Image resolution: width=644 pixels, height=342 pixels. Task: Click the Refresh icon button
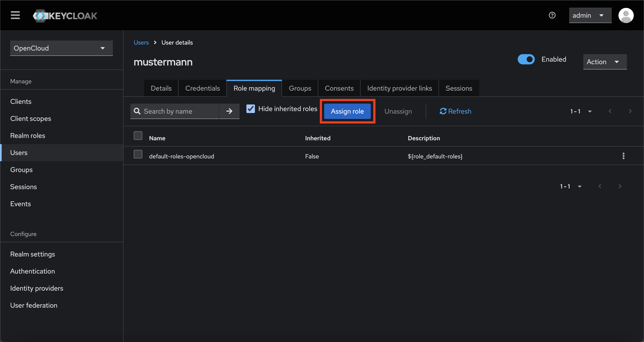tap(455, 111)
